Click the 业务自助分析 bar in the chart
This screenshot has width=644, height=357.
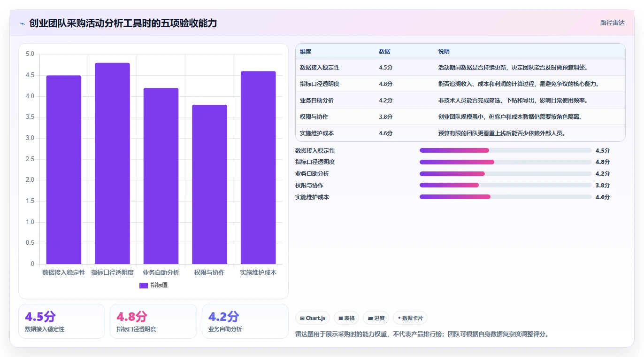pos(161,176)
